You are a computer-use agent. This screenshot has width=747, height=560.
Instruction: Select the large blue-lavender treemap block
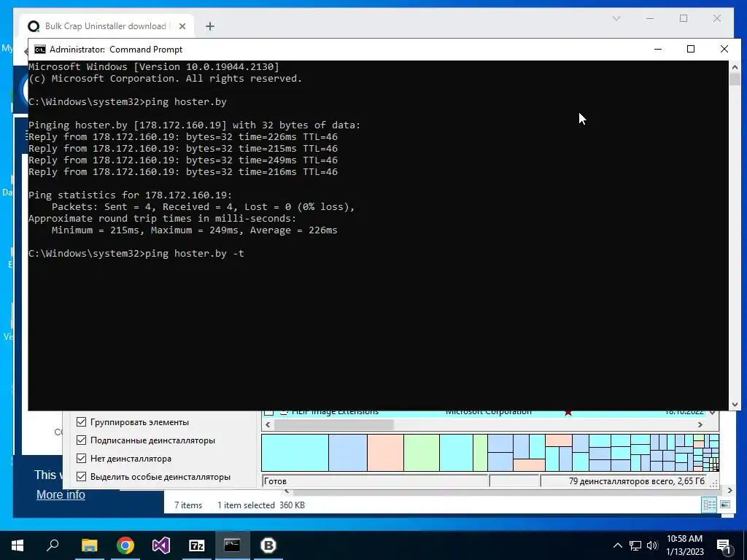[348, 452]
